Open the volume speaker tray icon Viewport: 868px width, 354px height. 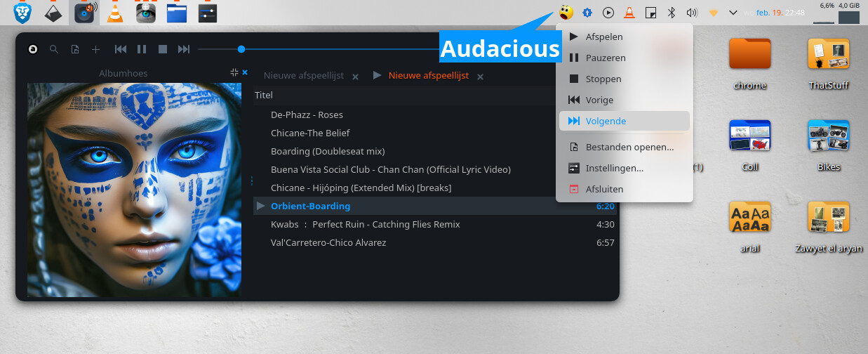pos(692,13)
